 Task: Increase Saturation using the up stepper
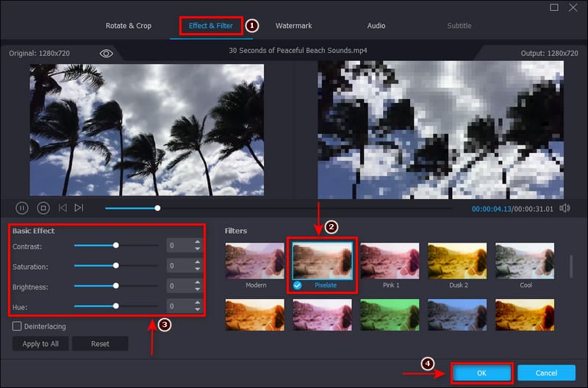pyautogui.click(x=197, y=262)
